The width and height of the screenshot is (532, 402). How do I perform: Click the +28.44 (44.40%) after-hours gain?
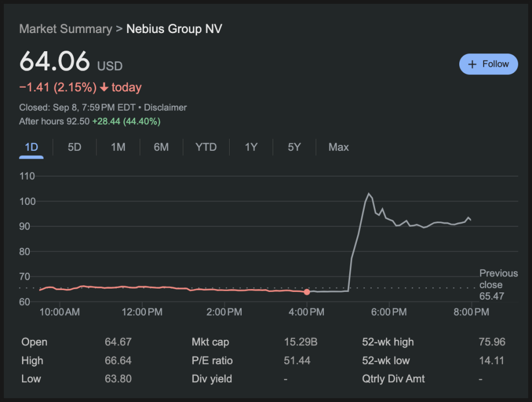tap(126, 122)
